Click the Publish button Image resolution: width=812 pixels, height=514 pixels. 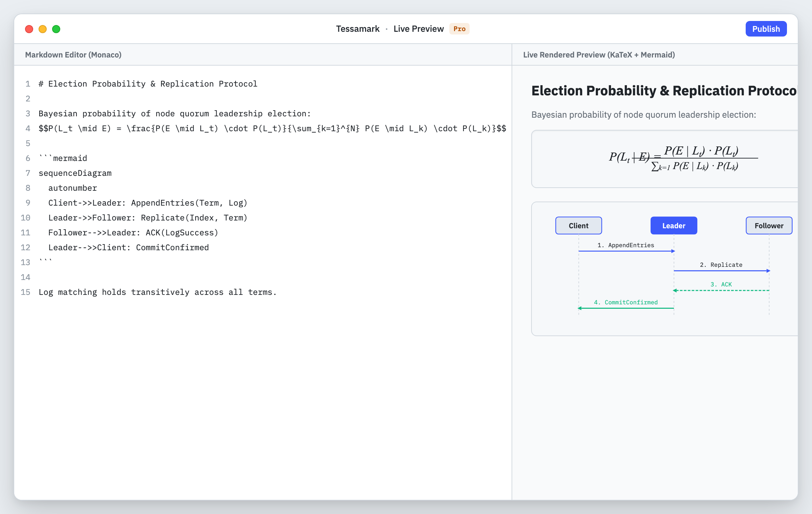click(766, 29)
